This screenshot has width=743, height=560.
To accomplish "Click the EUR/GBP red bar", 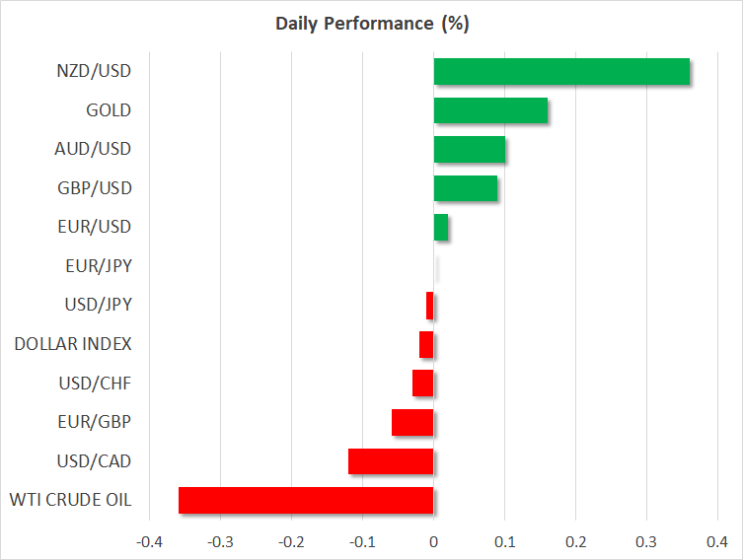I will [x=412, y=423].
